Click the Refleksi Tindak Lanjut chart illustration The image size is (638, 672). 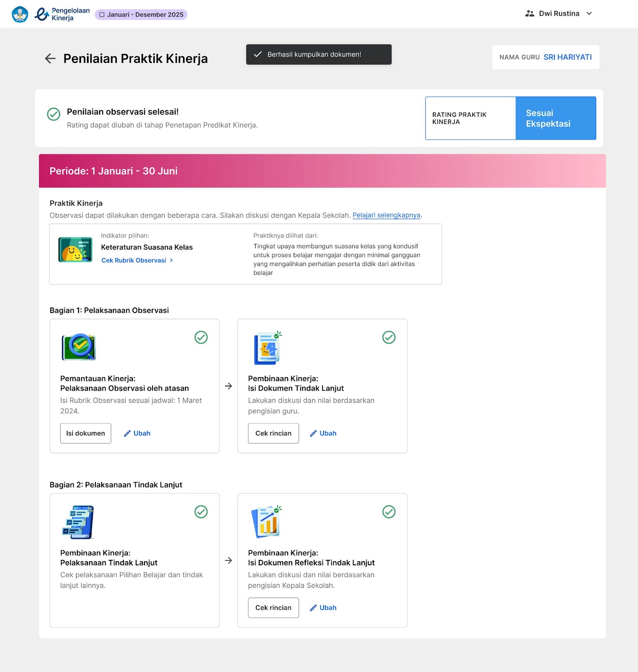(266, 522)
